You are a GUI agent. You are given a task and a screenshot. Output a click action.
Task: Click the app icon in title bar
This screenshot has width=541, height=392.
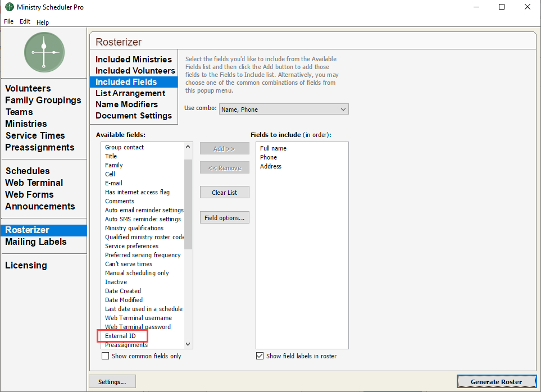(x=9, y=7)
